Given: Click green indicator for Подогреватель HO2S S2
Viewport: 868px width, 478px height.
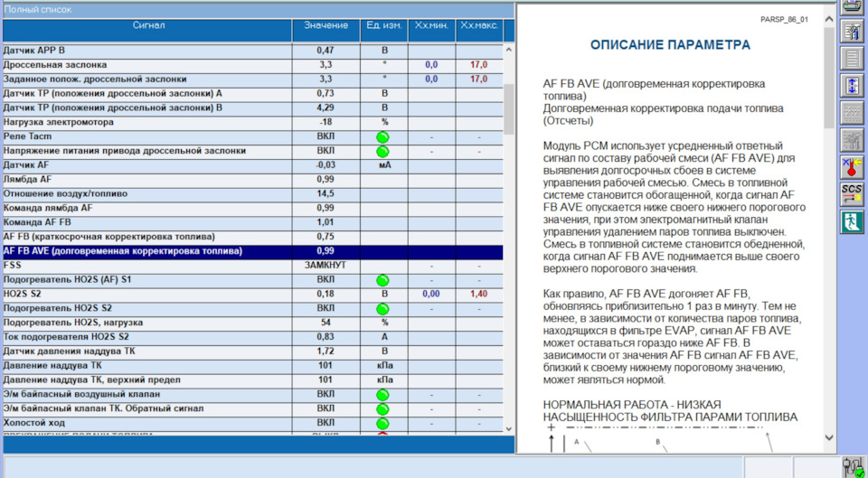Looking at the screenshot, I should pos(382,309).
